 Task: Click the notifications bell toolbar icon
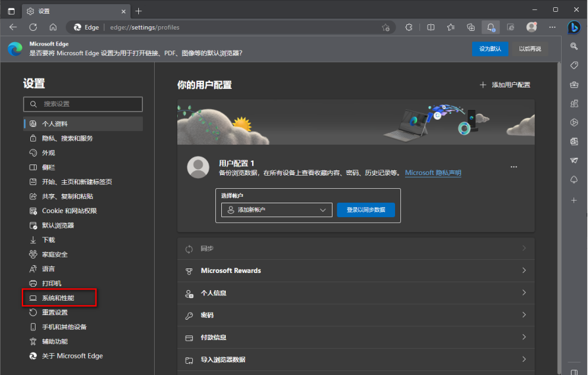coord(491,28)
